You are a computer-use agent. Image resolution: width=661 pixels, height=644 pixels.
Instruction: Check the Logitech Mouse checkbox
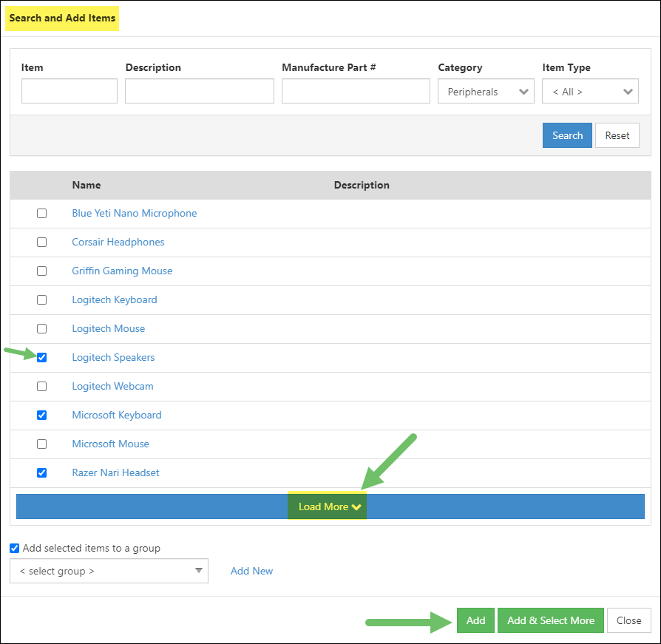(41, 329)
